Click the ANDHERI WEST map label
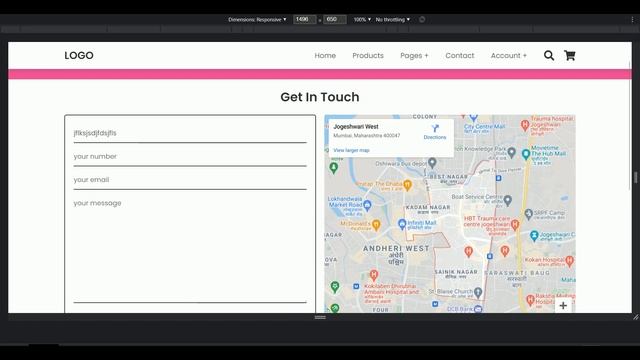 click(396, 249)
